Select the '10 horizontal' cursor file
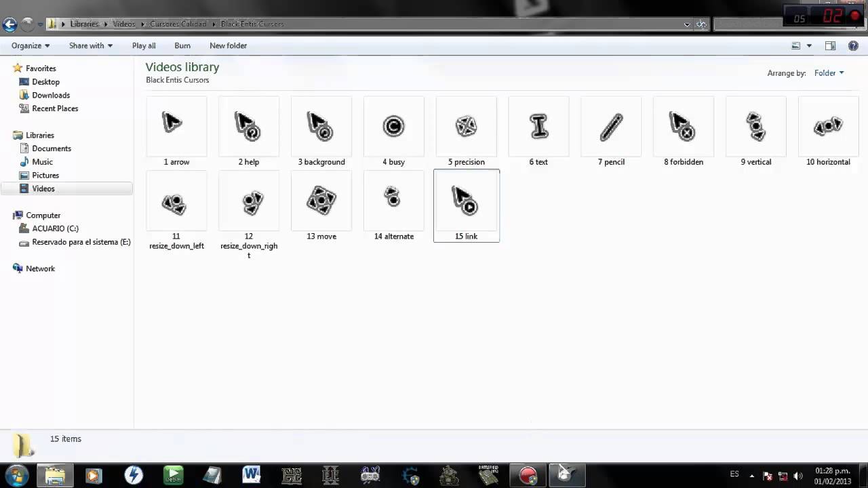 coord(828,131)
